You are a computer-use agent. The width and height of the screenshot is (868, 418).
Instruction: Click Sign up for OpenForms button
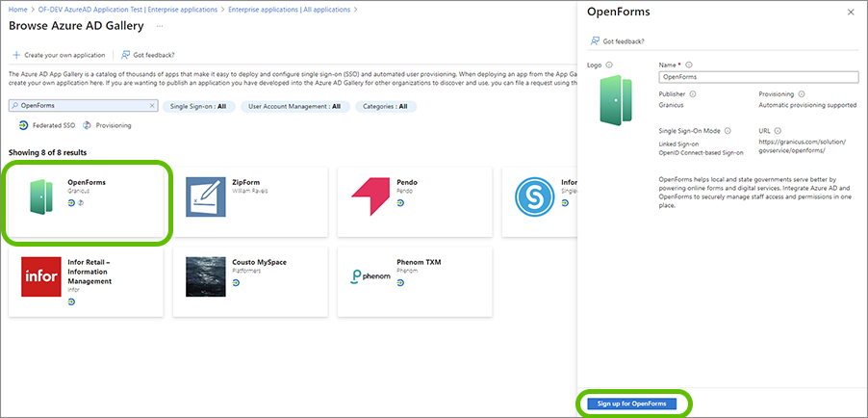coord(632,404)
